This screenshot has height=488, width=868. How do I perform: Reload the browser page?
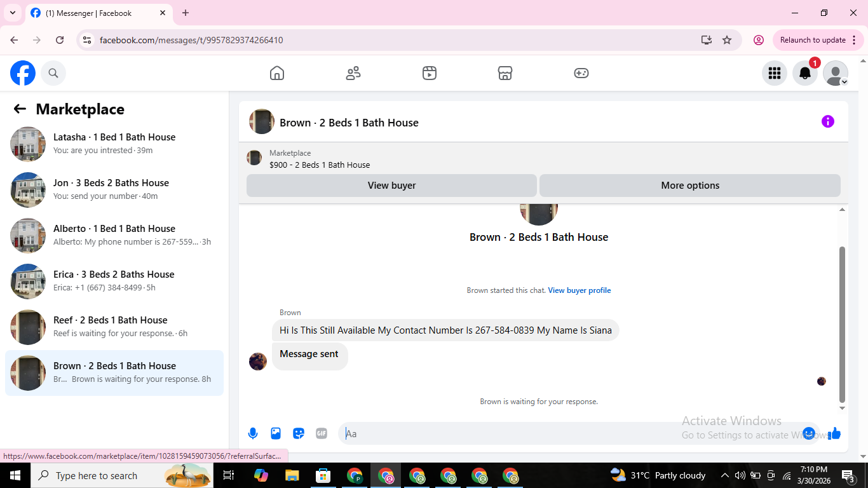[x=60, y=40]
